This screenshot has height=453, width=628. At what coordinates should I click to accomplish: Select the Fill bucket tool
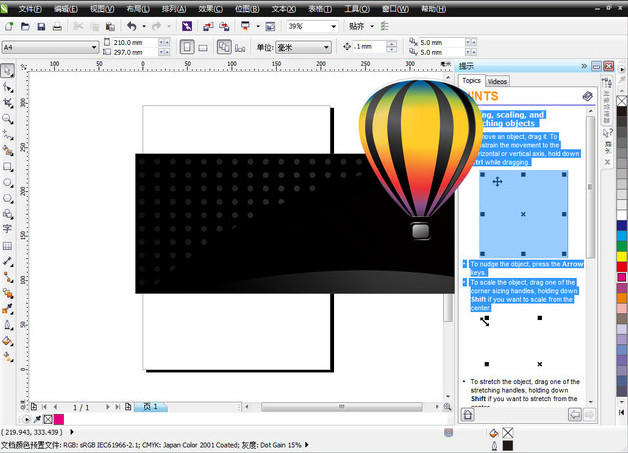click(7, 341)
